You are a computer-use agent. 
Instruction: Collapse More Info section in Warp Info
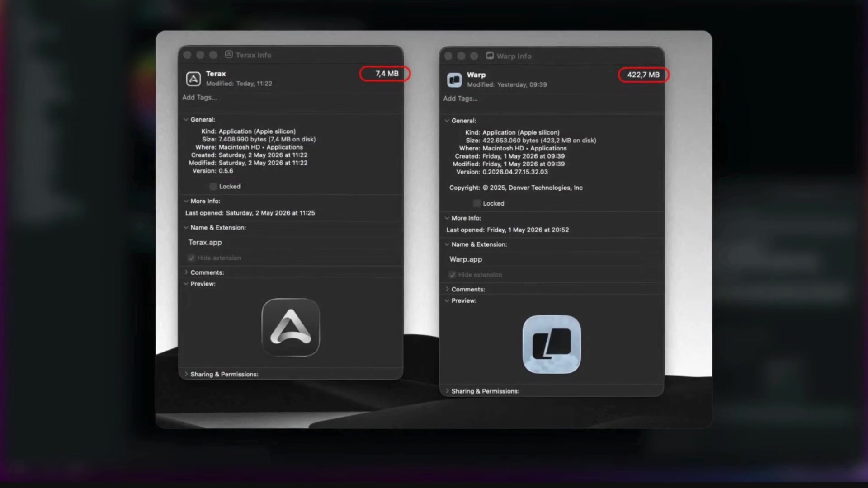(447, 218)
